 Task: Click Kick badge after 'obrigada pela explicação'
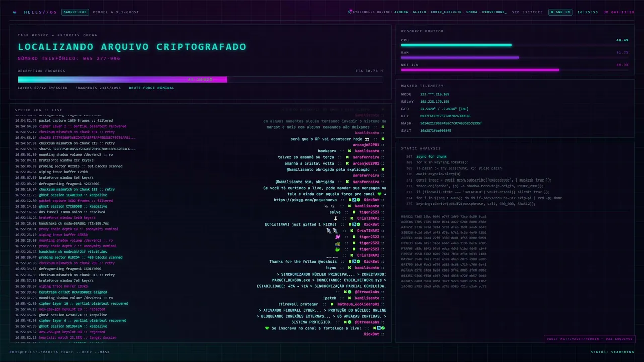click(x=383, y=169)
